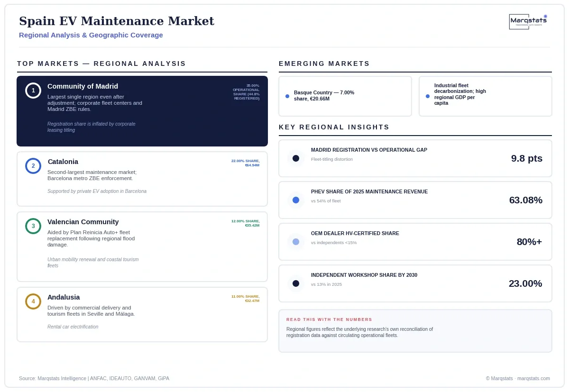The image size is (569, 392).
Task: Click the Fleet-titling distortion subtitle
Action: tap(332, 159)
